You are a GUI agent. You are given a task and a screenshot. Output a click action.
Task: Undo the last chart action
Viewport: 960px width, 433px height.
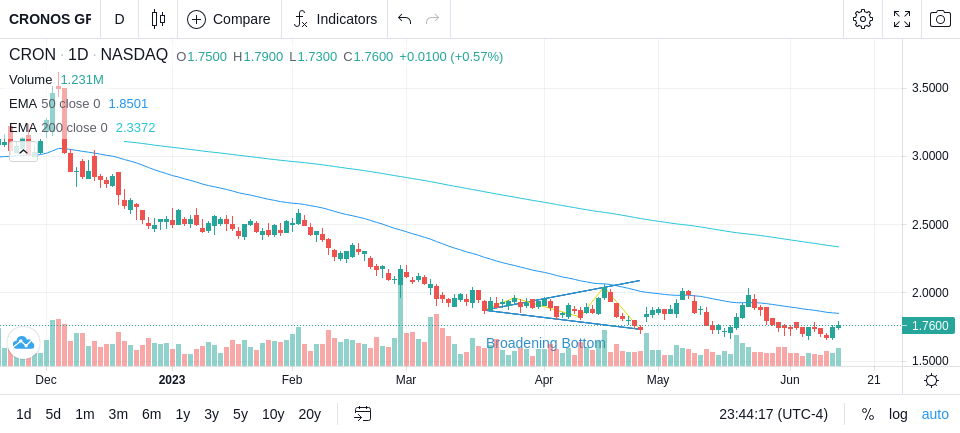click(404, 19)
